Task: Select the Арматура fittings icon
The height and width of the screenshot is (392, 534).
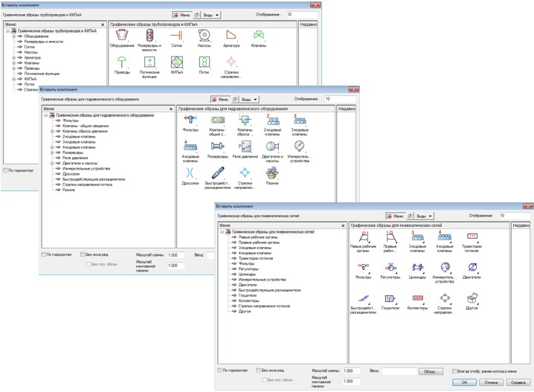Action: click(231, 35)
